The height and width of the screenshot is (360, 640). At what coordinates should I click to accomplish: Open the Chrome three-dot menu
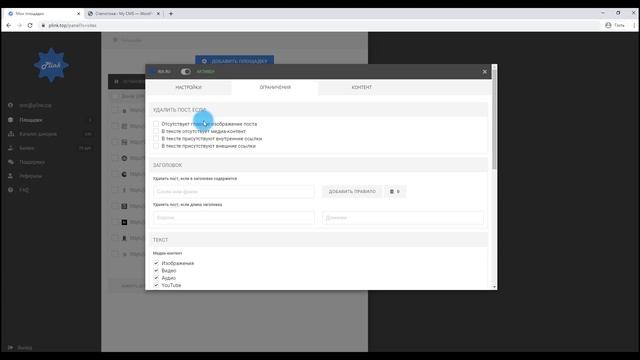pos(634,25)
